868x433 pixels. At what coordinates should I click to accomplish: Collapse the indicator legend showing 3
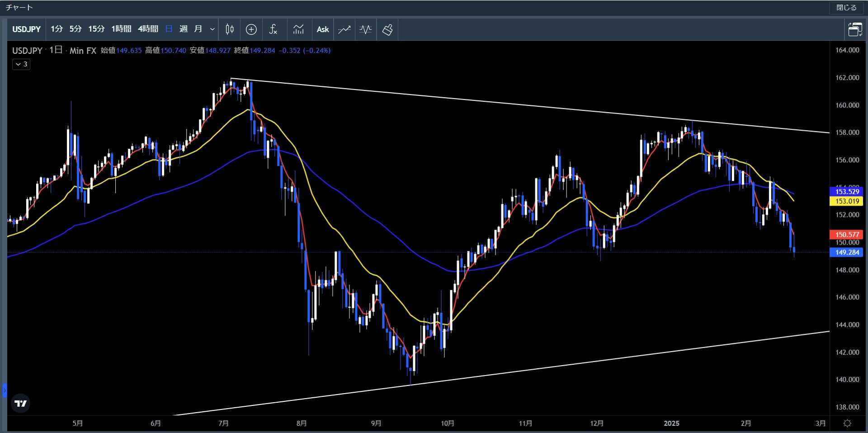pos(21,64)
